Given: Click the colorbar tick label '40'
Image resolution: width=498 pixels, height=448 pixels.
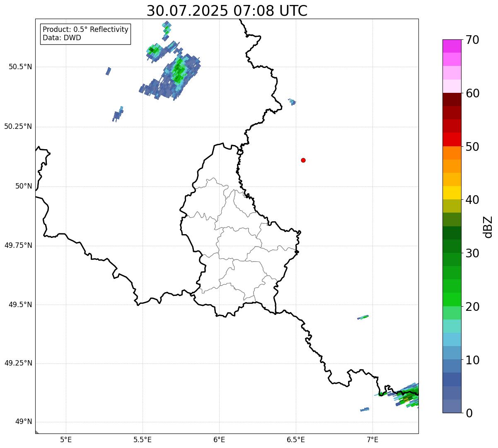Looking at the screenshot, I should tap(472, 200).
